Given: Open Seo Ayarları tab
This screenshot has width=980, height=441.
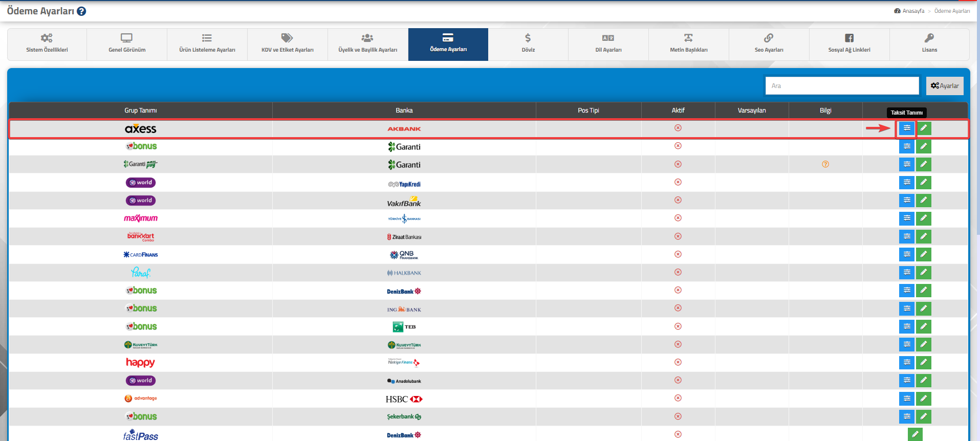Looking at the screenshot, I should point(769,45).
